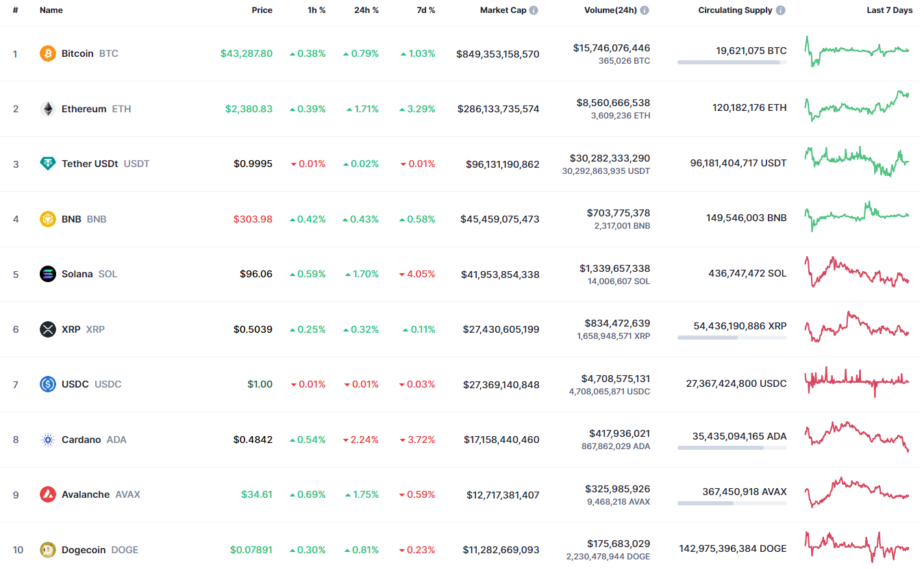Sort coins by Name column header
The width and height of the screenshot is (924, 569).
(x=51, y=10)
